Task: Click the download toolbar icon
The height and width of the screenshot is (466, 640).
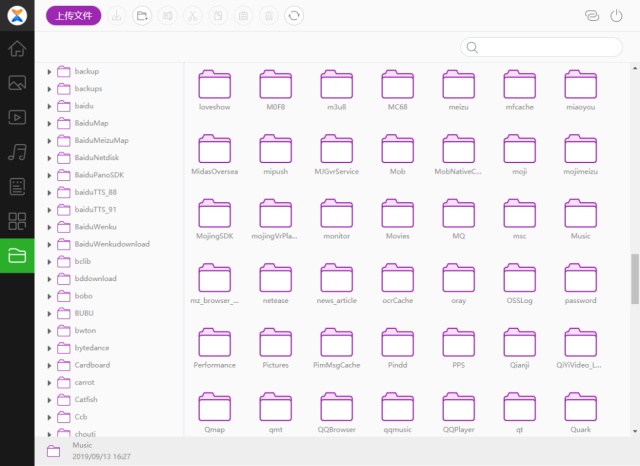Action: (117, 16)
